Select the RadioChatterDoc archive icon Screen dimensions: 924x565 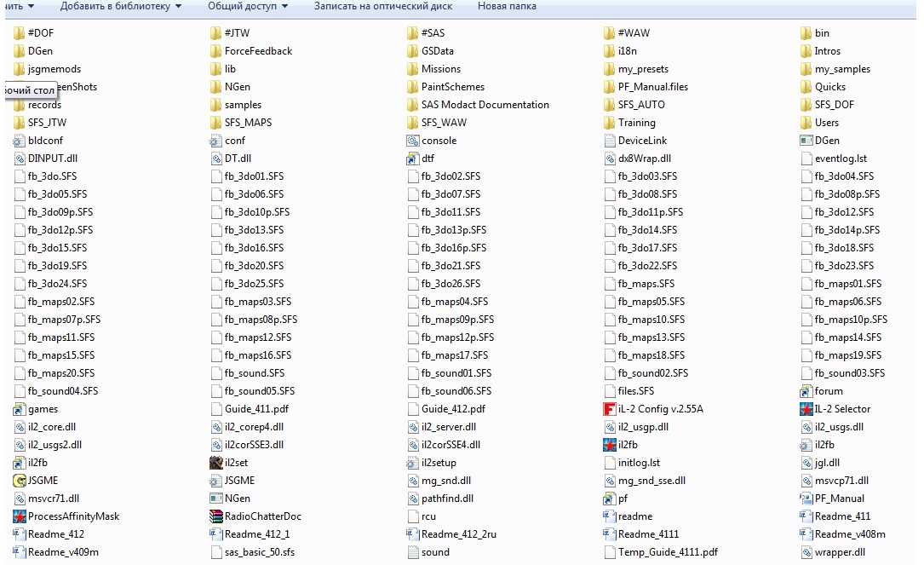coord(215,516)
